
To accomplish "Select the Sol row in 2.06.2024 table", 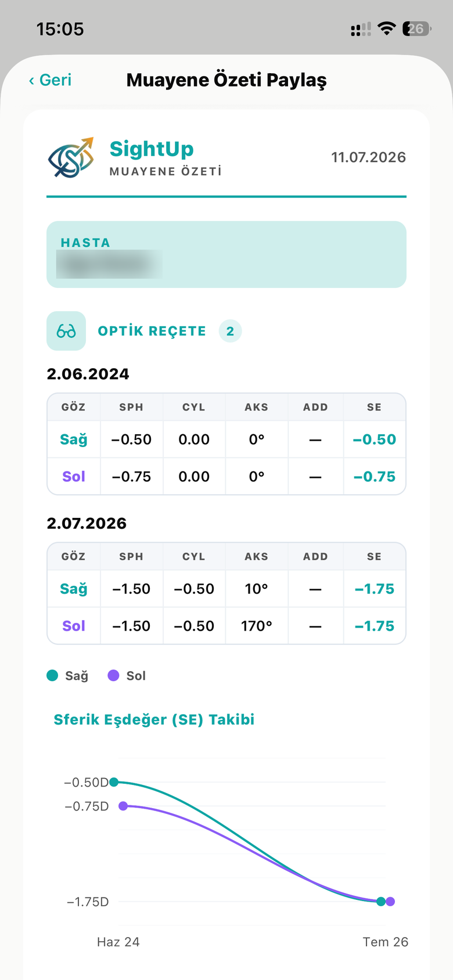I will click(227, 477).
